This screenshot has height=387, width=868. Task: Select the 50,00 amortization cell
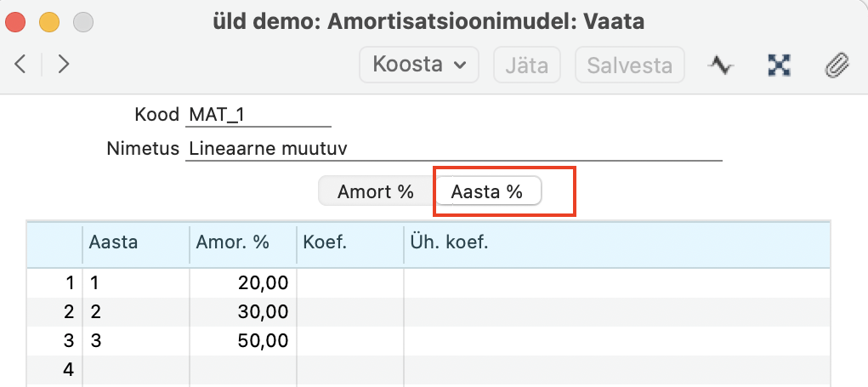coord(241,340)
